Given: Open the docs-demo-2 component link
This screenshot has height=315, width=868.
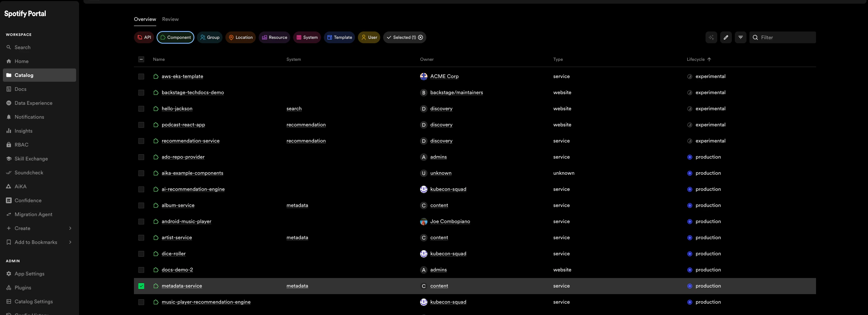Looking at the screenshot, I should (177, 270).
